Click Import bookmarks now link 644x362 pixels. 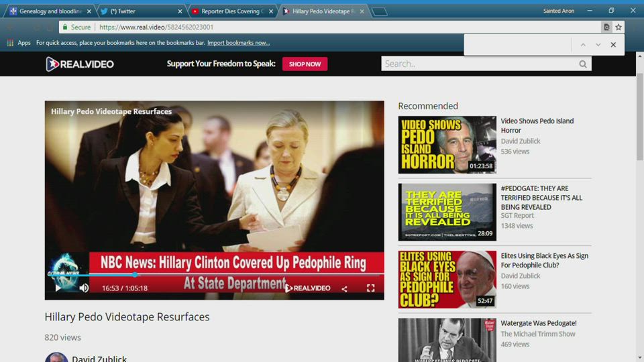click(x=238, y=43)
